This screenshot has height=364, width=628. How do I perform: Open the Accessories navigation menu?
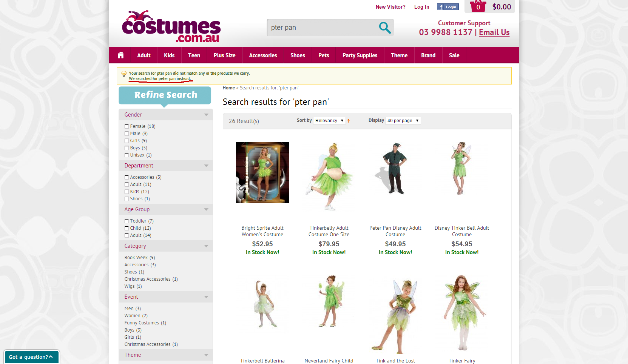(x=263, y=55)
